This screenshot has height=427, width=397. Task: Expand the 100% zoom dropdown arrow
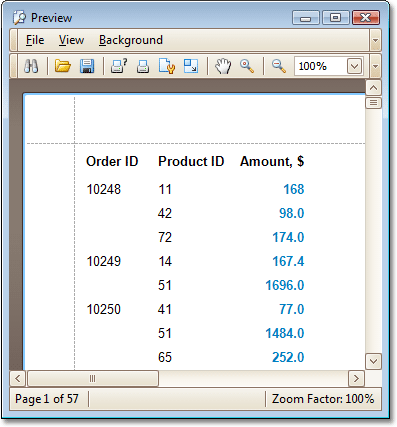[354, 66]
